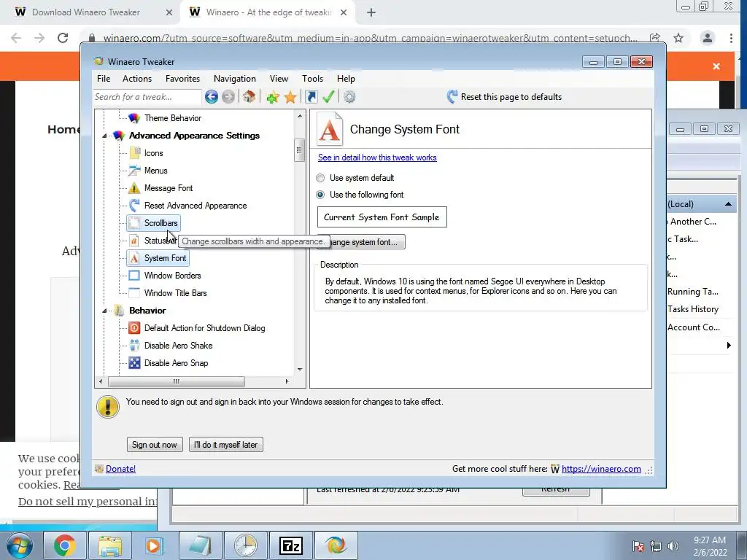This screenshot has height=560, width=747.
Task: Open the Help menu
Action: (346, 79)
